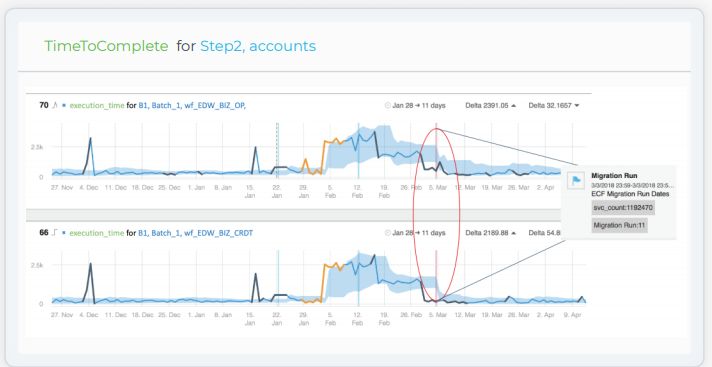Screen dimensions: 712x367
Task: Expand the Delta 32.1657 down arrow
Action: (577, 105)
